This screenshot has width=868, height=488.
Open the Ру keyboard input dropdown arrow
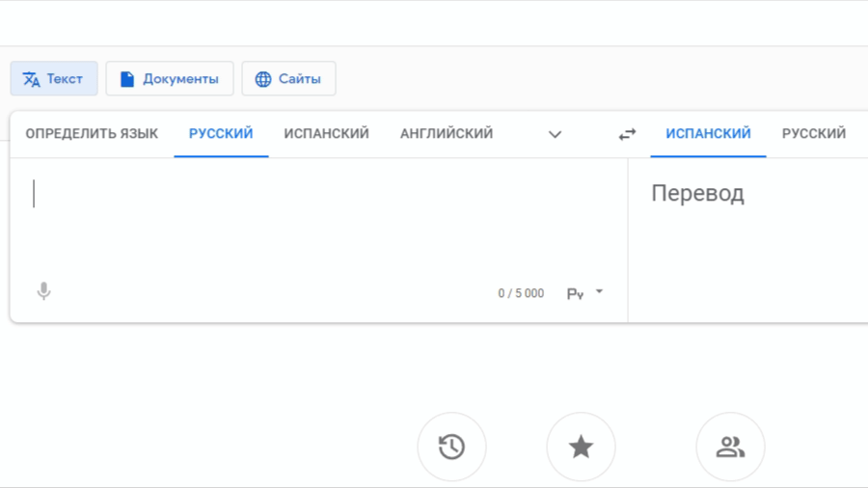[x=599, y=291]
